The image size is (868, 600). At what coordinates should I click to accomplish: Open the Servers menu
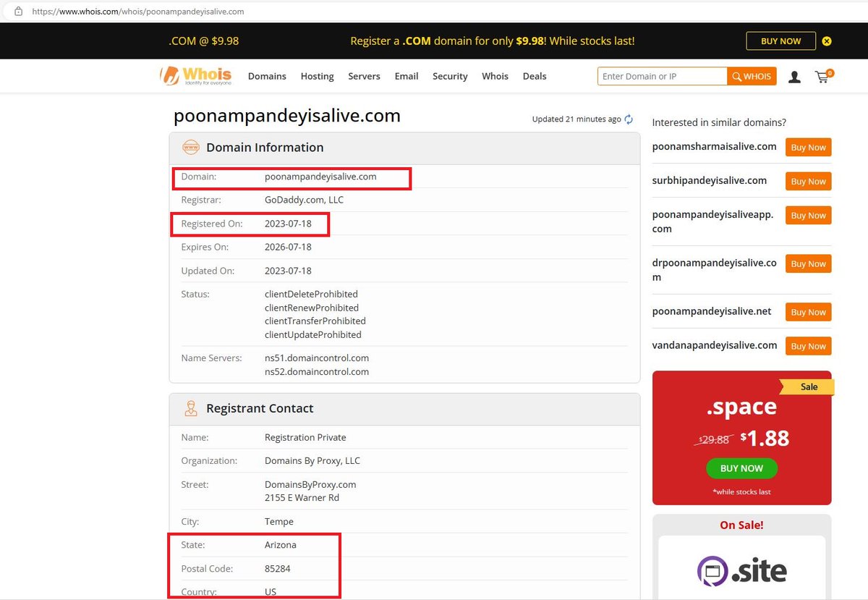(x=364, y=76)
